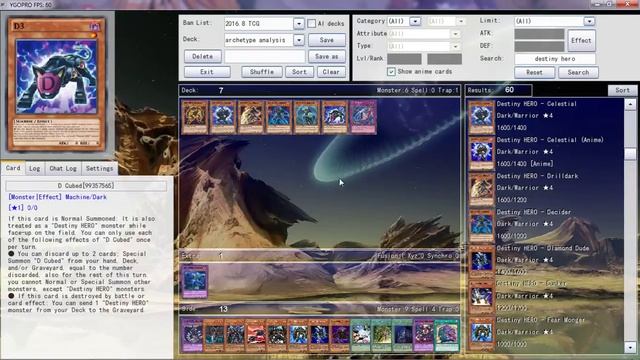Click the results scrollbar down arrow
Screen dimensions: 640x360
point(630,347)
